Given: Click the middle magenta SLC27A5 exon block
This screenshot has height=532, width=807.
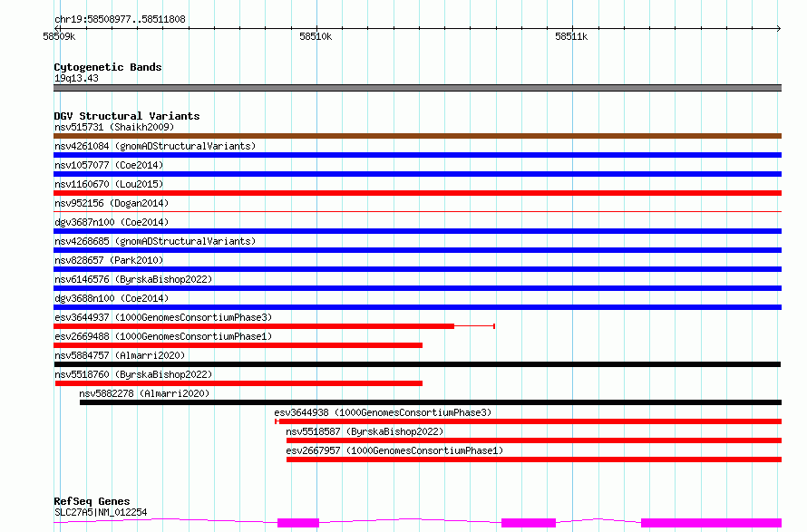Looking at the screenshot, I should point(529,523).
